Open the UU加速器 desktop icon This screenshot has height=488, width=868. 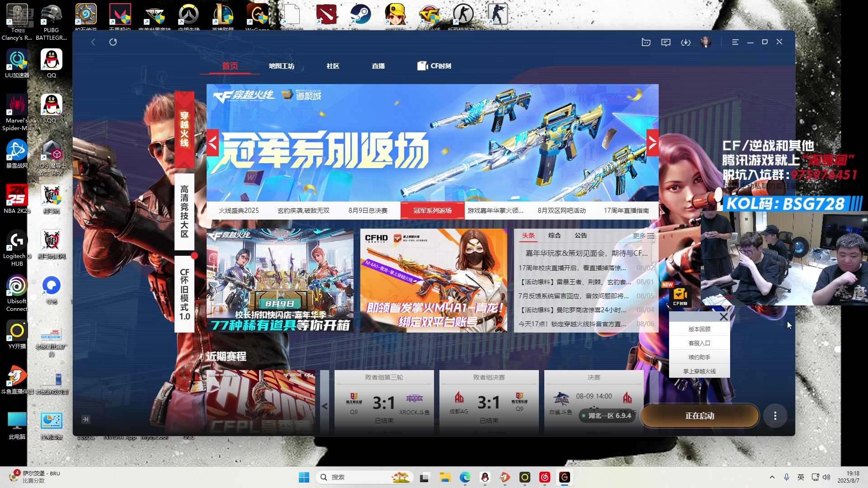coord(17,63)
